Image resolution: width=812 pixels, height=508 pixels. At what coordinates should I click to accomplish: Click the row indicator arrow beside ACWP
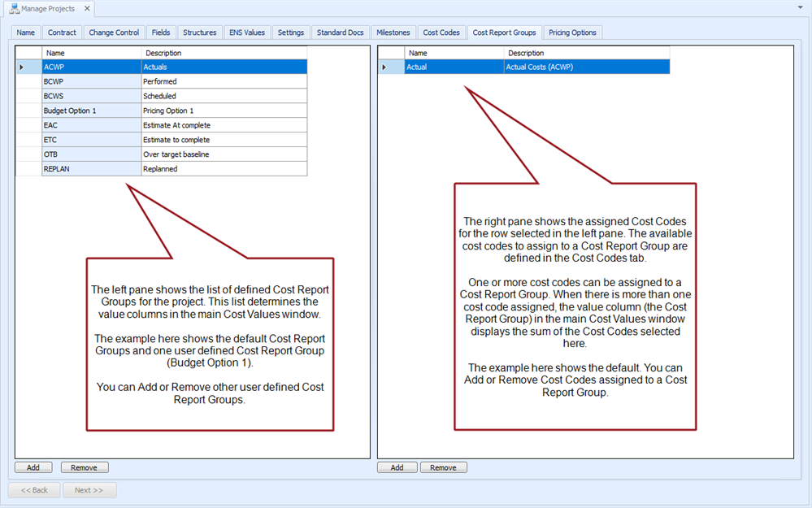[x=21, y=67]
